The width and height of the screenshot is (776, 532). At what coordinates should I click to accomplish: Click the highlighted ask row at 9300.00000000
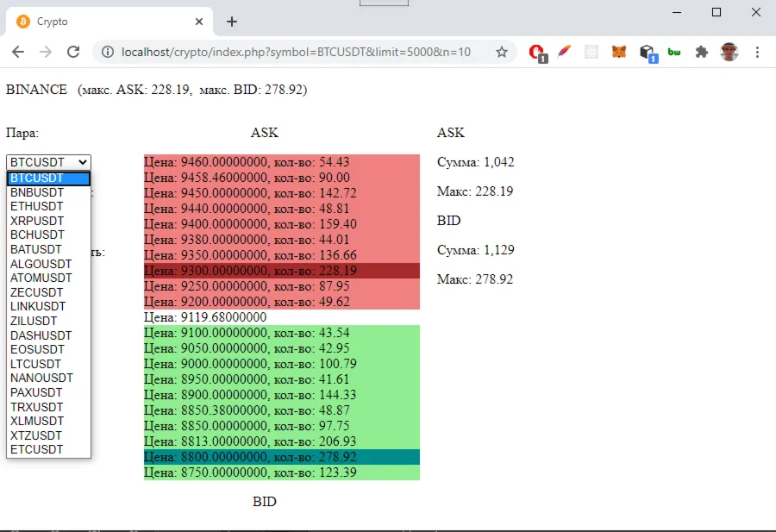(282, 271)
